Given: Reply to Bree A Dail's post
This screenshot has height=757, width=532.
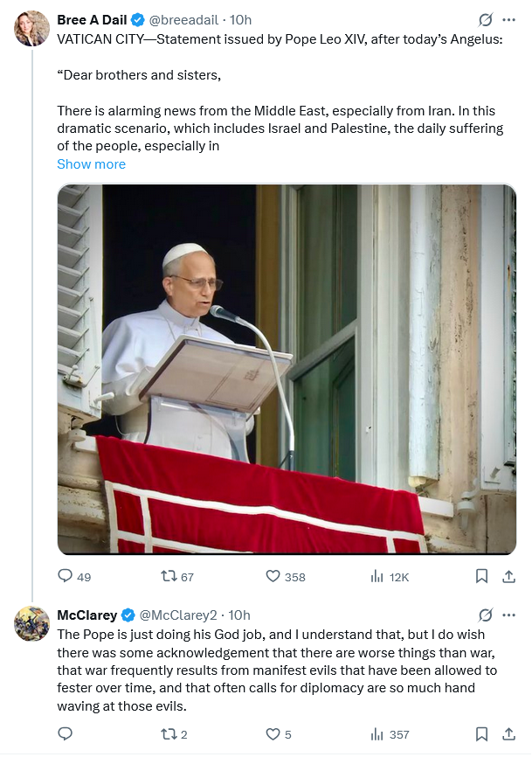Looking at the screenshot, I should (65, 576).
